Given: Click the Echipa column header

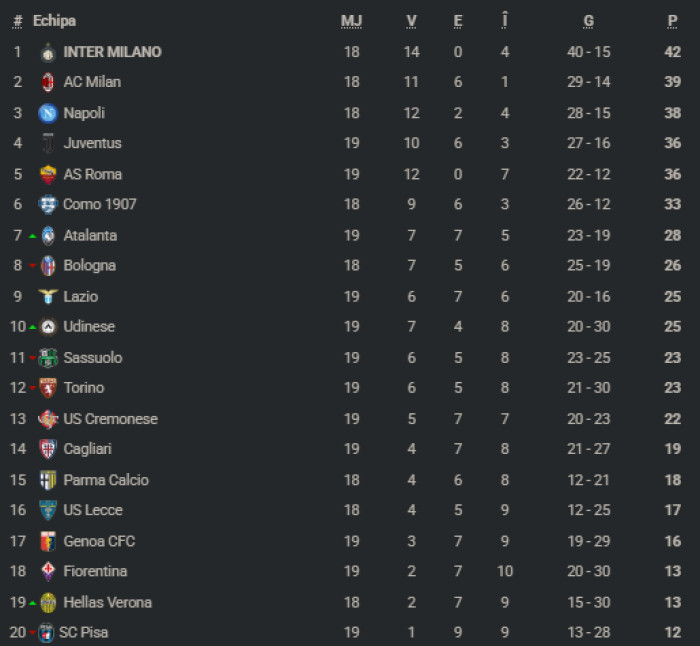Looking at the screenshot, I should pos(54,21).
